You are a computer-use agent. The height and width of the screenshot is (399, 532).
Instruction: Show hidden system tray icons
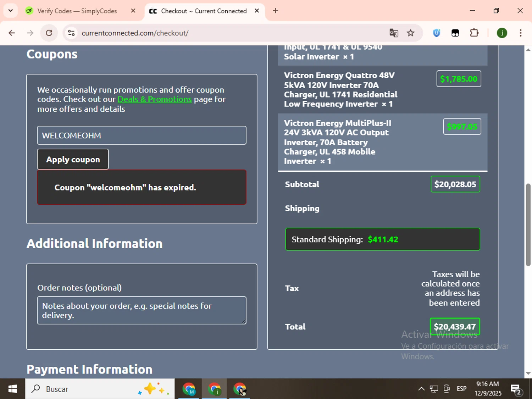[421, 389]
